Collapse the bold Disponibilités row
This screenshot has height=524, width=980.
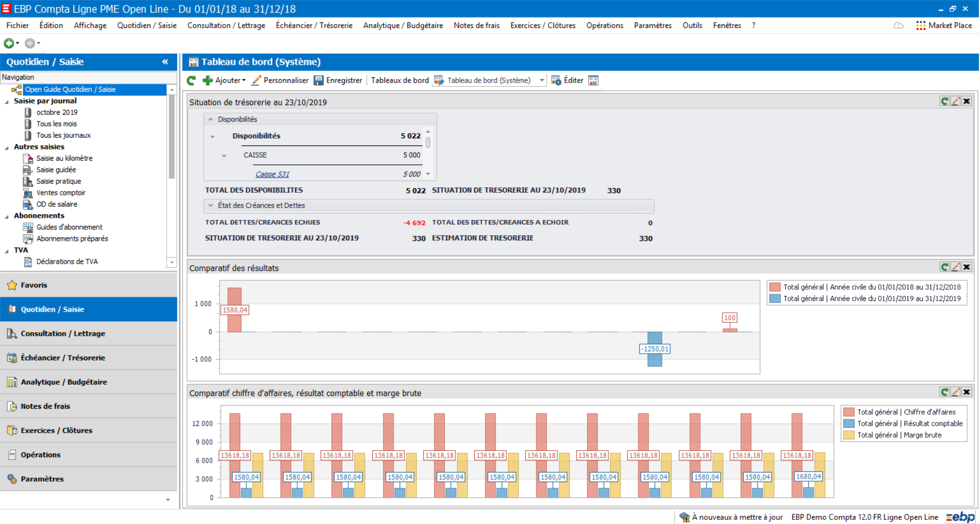pos(213,137)
